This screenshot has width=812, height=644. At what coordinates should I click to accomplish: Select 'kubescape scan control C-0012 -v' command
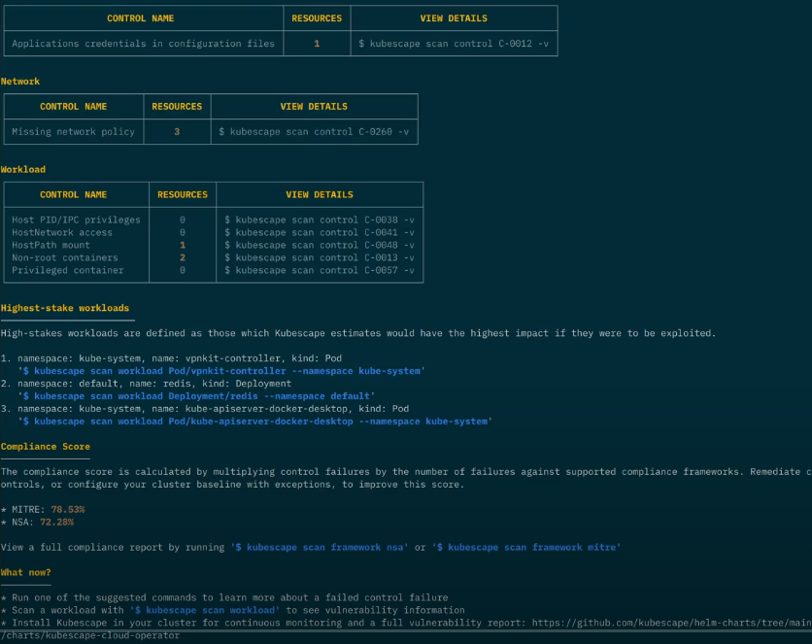click(x=454, y=44)
